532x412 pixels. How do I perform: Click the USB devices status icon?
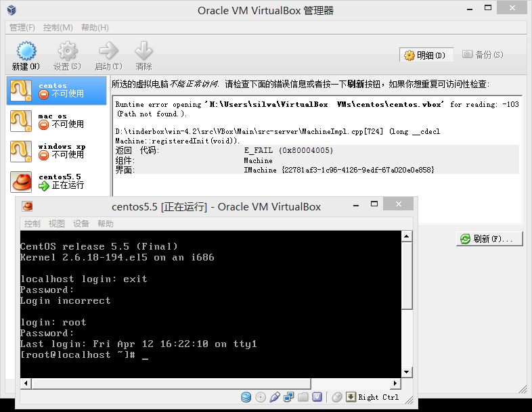[275, 397]
